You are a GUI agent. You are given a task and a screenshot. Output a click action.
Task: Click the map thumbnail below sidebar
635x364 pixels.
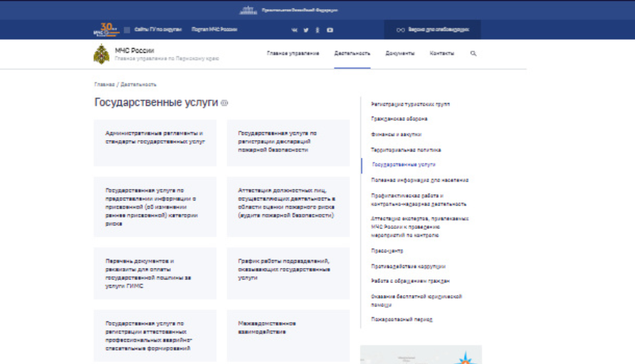coord(420,355)
